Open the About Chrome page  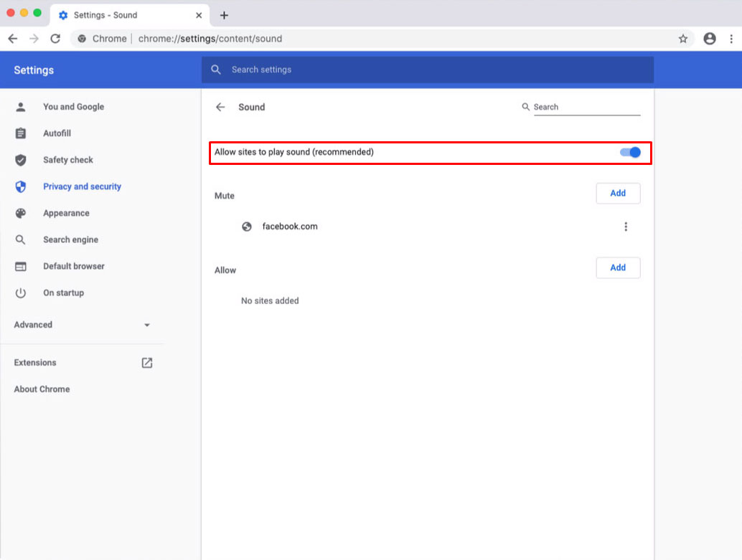(42, 389)
